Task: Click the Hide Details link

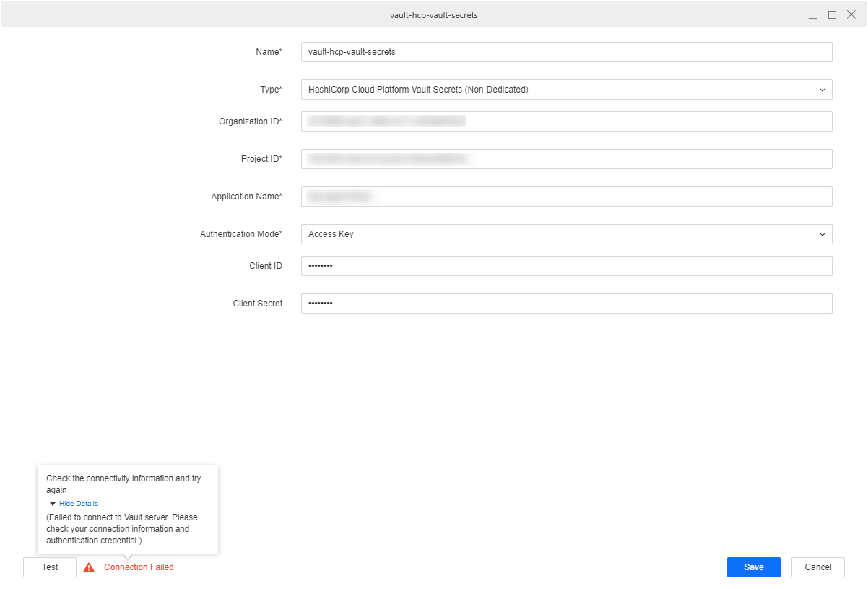Action: tap(78, 504)
